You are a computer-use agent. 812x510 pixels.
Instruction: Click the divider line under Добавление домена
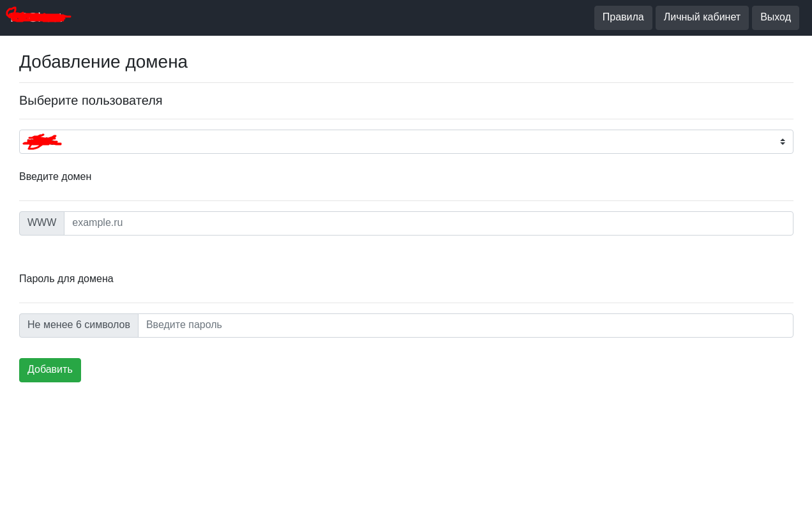(406, 82)
